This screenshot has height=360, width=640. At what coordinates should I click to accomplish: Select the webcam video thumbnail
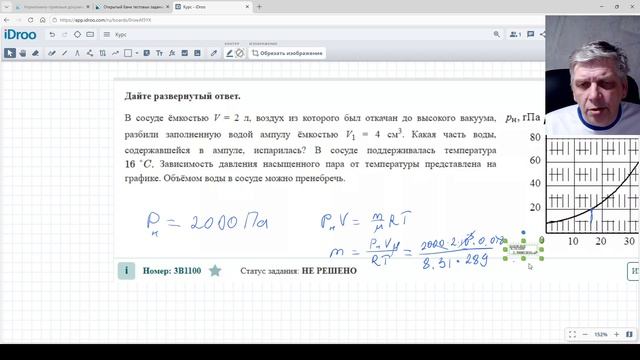click(x=592, y=75)
